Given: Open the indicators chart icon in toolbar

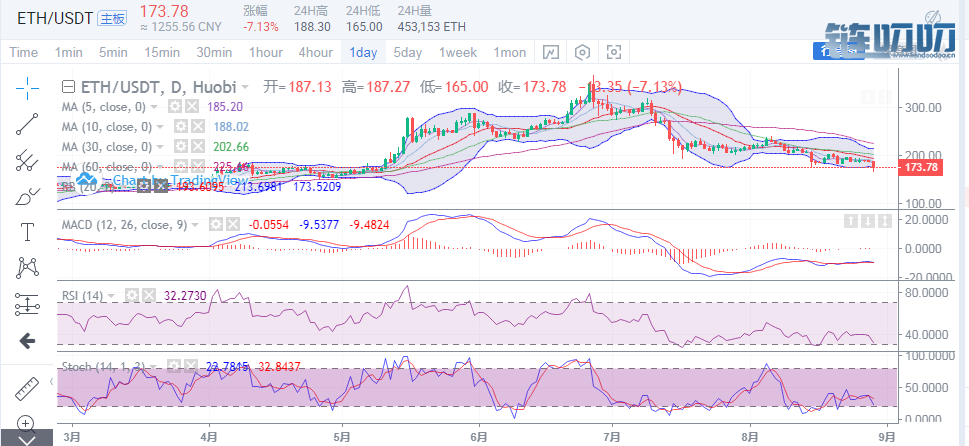Looking at the screenshot, I should coord(550,53).
